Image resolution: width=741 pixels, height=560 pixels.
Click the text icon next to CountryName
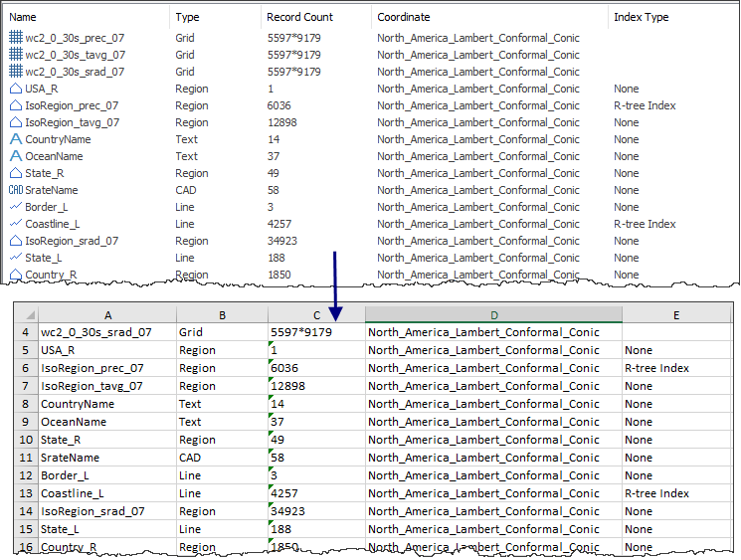tap(15, 139)
